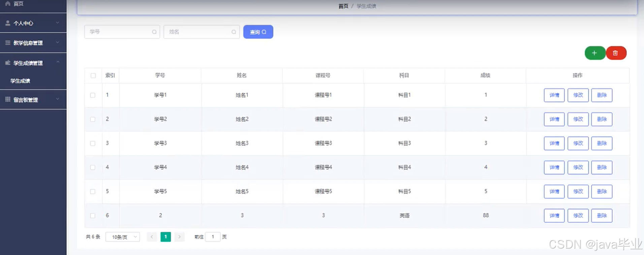644x255 pixels.
Task: Click 删除 for row 学号3
Action: (x=602, y=144)
